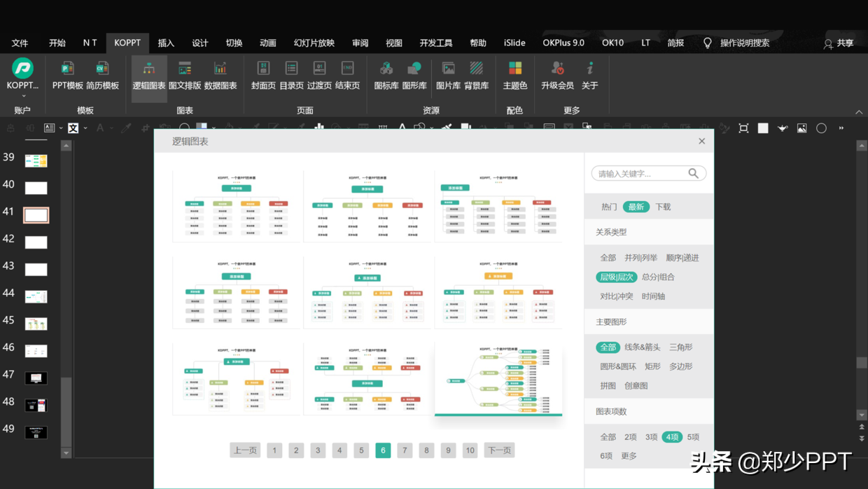Screen dimensions: 868x489
Task: Open the 设计 ribbon tab
Action: tap(200, 43)
